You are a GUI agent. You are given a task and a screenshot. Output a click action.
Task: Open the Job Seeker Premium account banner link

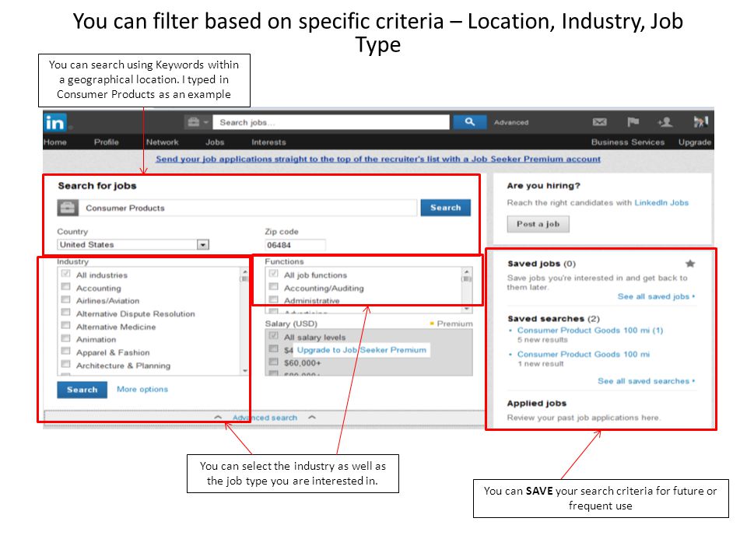[x=378, y=159]
